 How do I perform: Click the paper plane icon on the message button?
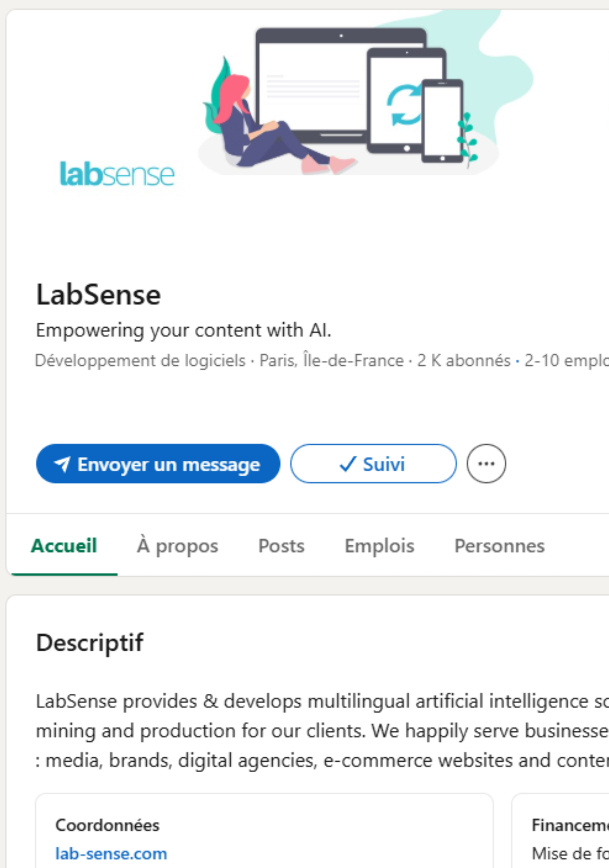click(x=62, y=464)
